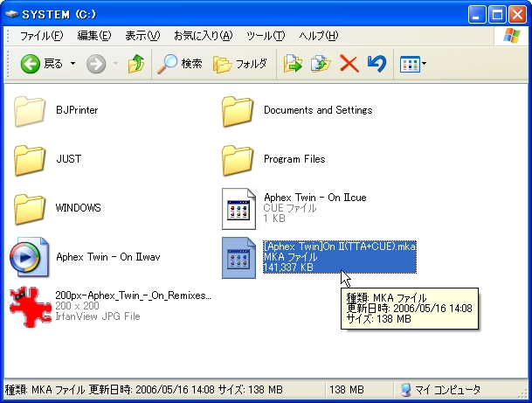Expand the Views dropdown arrow
Screen dimensions: 532x403
coord(424,64)
